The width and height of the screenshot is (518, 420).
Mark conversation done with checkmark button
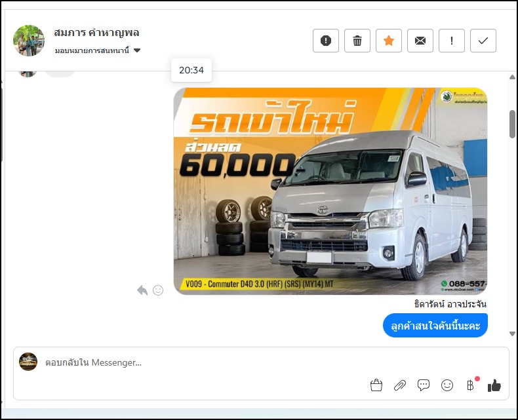pyautogui.click(x=483, y=41)
